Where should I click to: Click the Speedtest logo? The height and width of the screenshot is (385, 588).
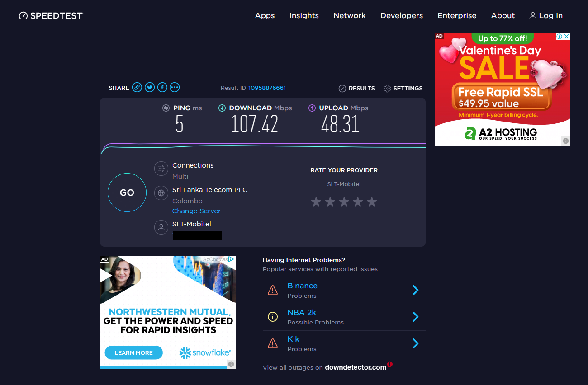click(51, 16)
